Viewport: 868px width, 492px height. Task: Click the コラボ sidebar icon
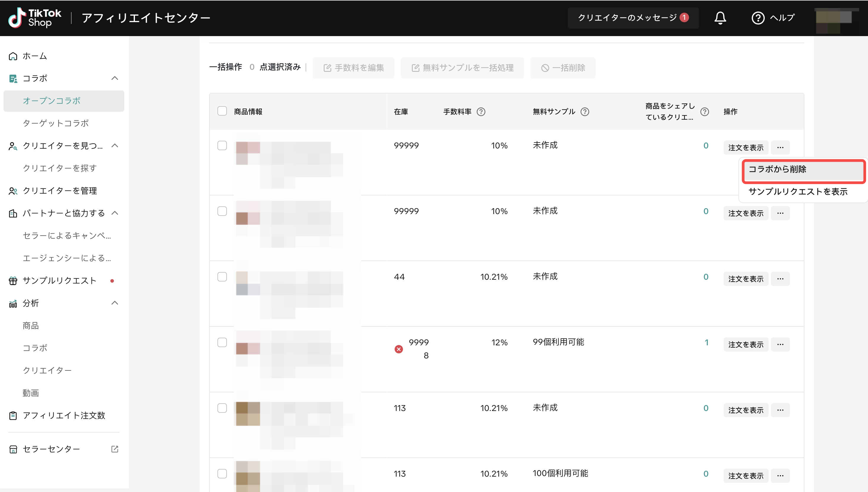[x=13, y=78]
